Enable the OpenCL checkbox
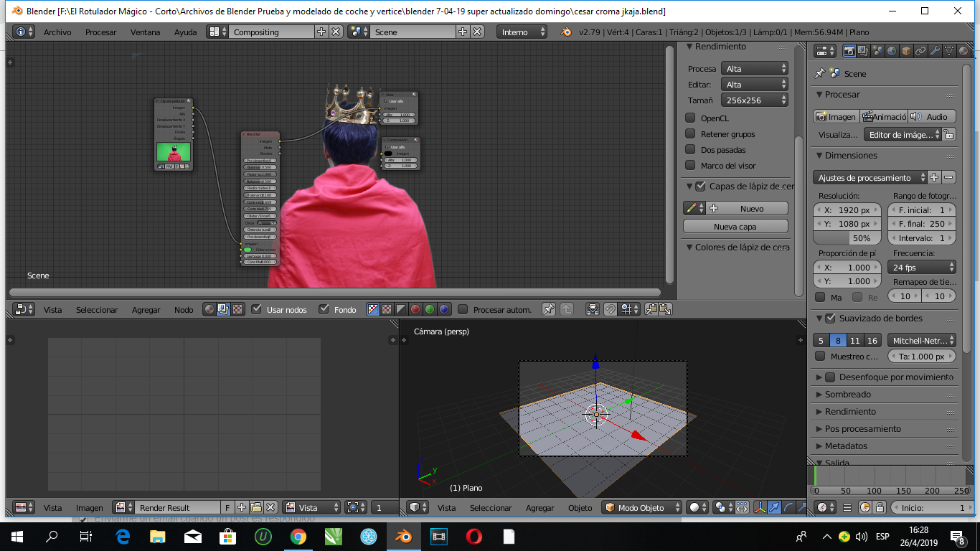This screenshot has width=980, height=551. pyautogui.click(x=690, y=118)
